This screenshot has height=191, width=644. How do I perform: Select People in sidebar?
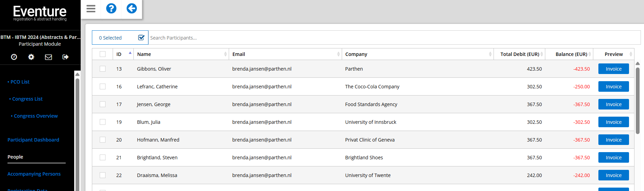tap(15, 157)
